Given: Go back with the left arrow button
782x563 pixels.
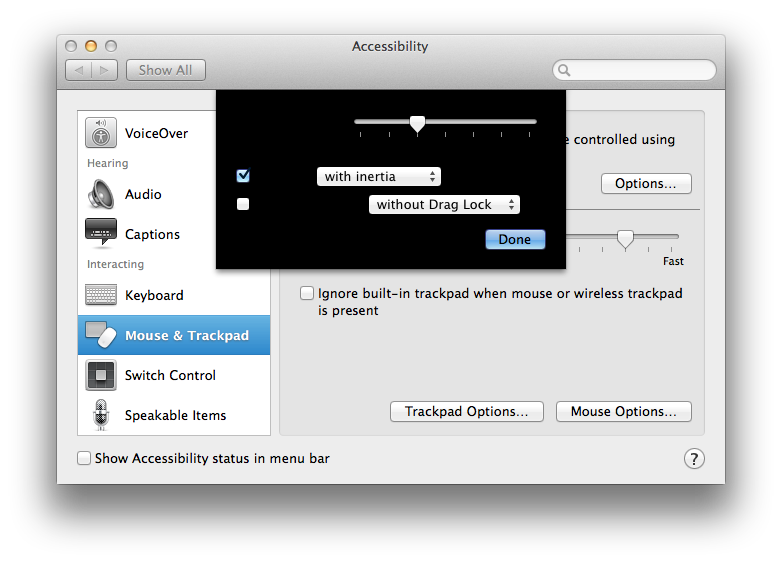Looking at the screenshot, I should (78, 70).
